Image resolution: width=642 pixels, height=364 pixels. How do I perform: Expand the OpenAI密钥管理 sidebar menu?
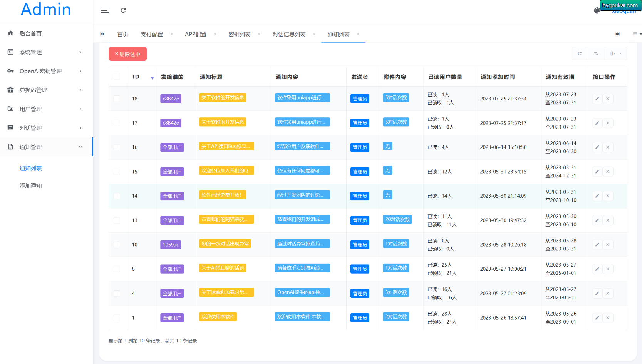[46, 71]
